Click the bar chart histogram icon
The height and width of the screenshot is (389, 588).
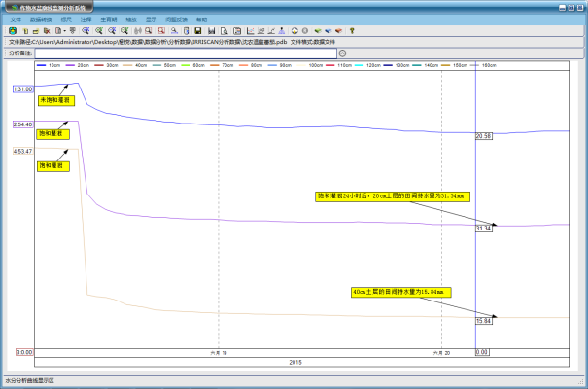click(212, 31)
